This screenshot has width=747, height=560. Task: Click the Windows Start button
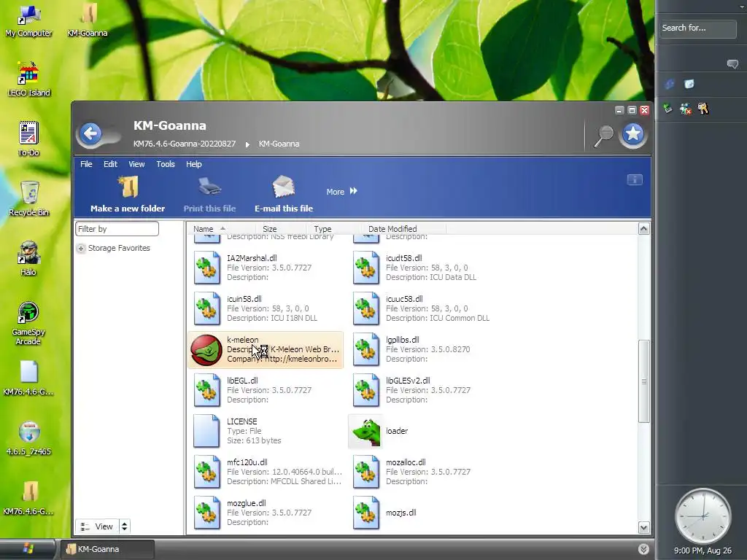point(28,548)
